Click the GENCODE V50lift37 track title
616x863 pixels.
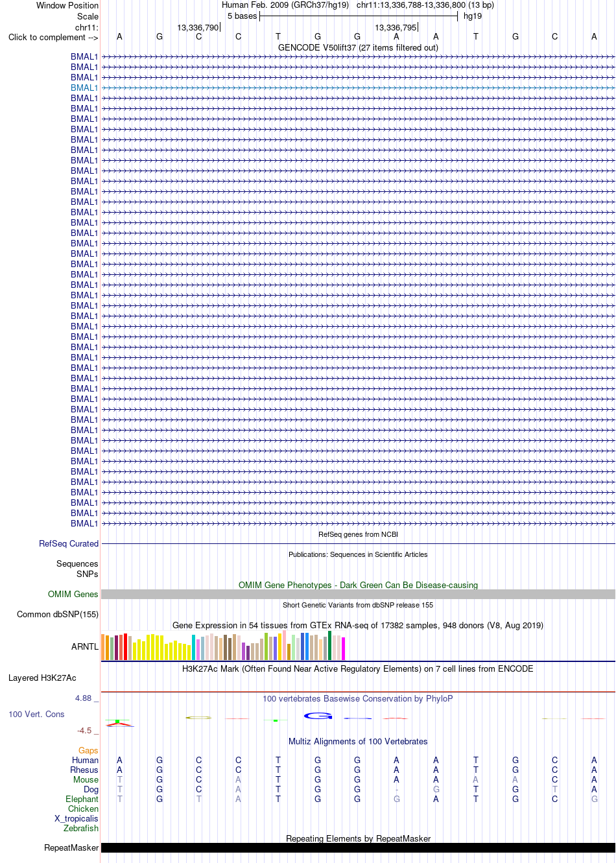pyautogui.click(x=358, y=47)
